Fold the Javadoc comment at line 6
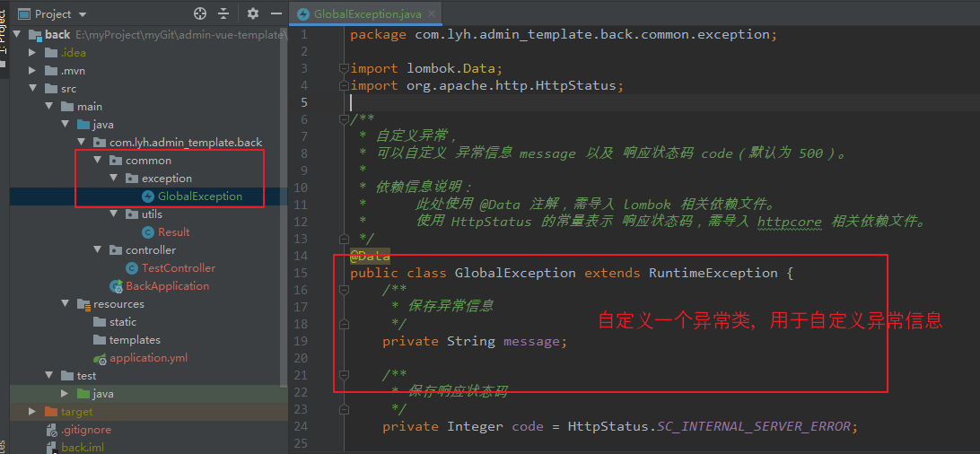 [343, 119]
